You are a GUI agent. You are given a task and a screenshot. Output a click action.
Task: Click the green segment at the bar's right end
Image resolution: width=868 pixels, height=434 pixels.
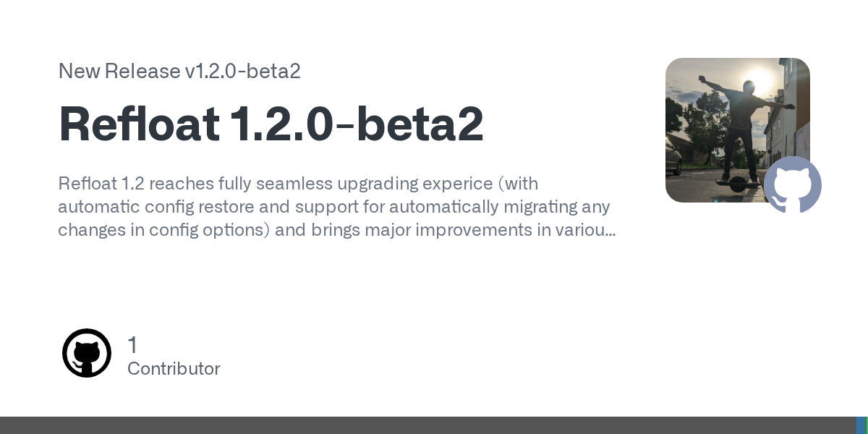pyautogui.click(x=867, y=425)
